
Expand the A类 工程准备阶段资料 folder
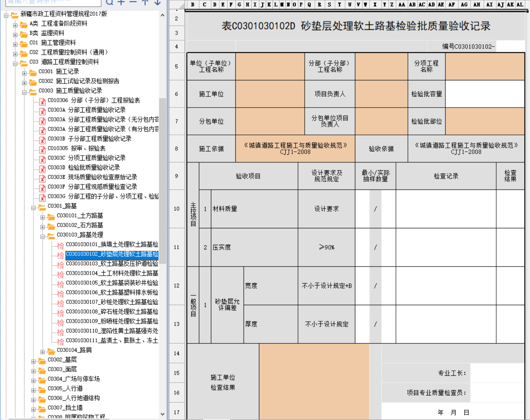click(x=15, y=25)
